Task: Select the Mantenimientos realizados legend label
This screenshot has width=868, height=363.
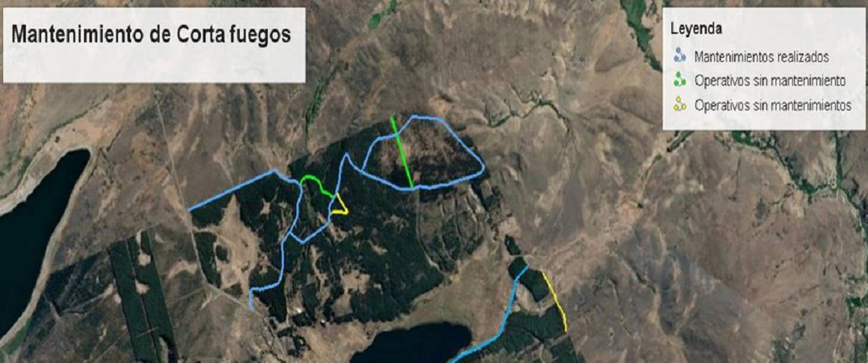Action: coord(761,56)
